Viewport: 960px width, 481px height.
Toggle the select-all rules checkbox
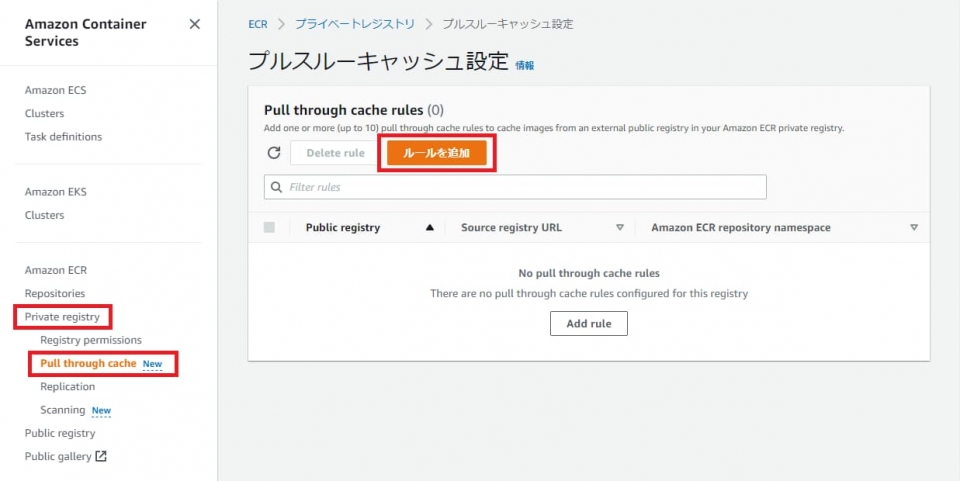(x=269, y=227)
